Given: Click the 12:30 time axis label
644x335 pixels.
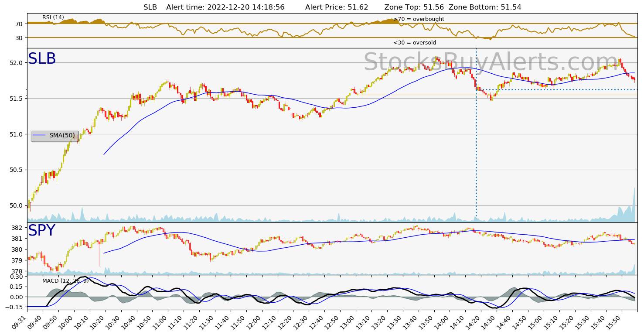Looking at the screenshot, I should (x=301, y=322).
